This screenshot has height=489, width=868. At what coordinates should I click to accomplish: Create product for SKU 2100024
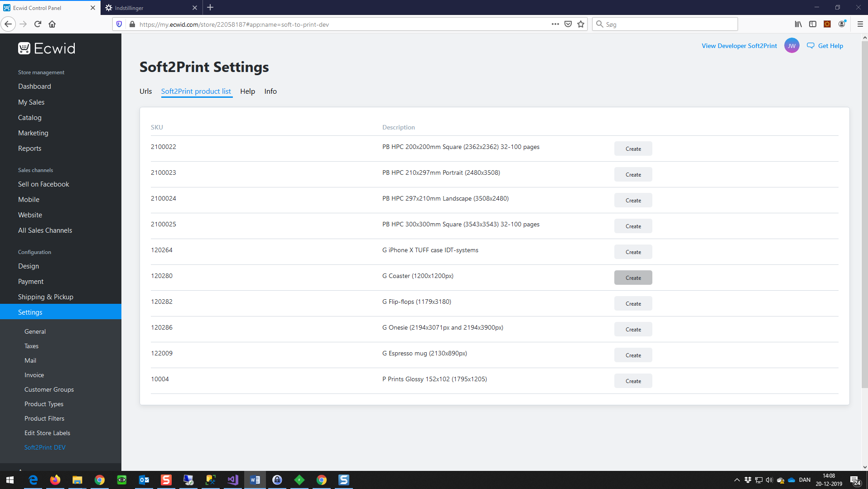(633, 200)
